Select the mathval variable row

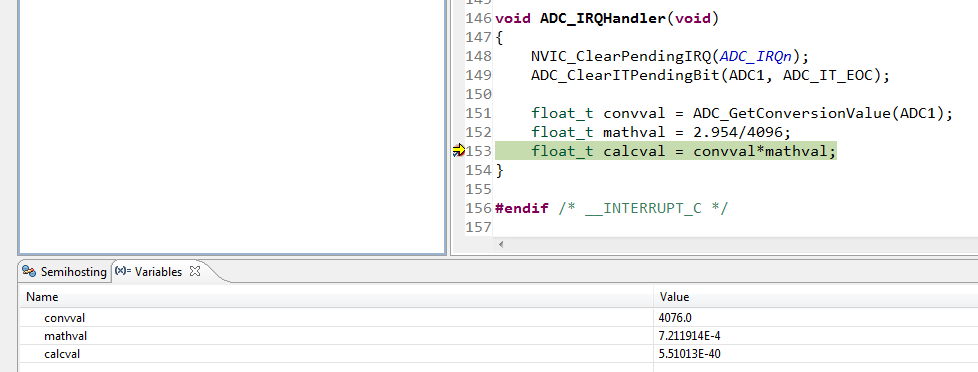pos(337,336)
